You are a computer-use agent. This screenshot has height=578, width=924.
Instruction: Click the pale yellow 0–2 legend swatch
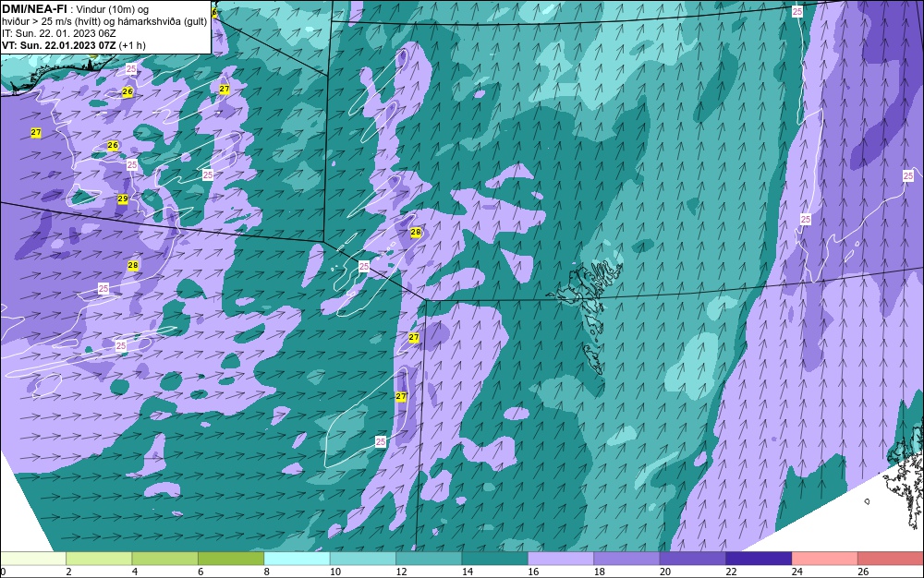pos(33,559)
